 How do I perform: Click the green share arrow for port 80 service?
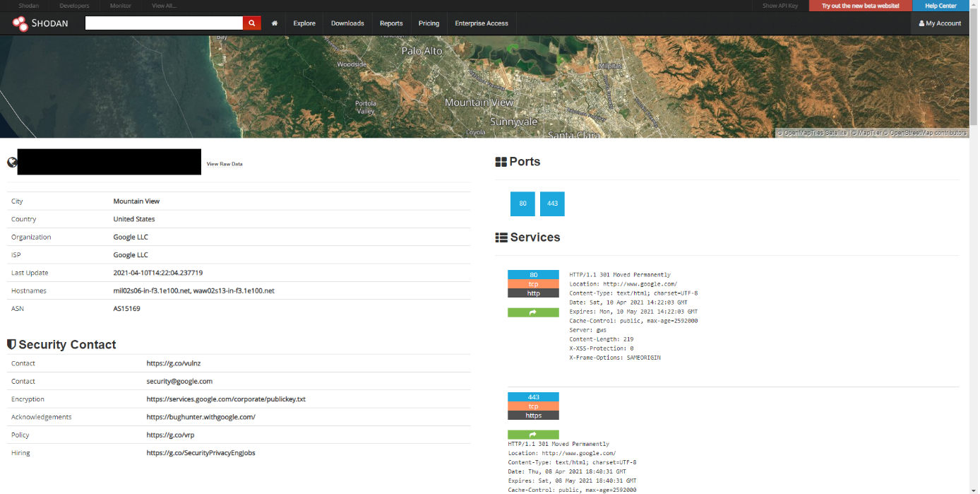pyautogui.click(x=533, y=312)
